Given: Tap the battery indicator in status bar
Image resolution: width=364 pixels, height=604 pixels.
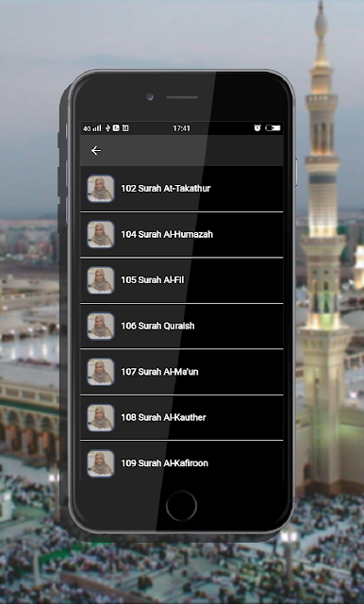Looking at the screenshot, I should (273, 128).
